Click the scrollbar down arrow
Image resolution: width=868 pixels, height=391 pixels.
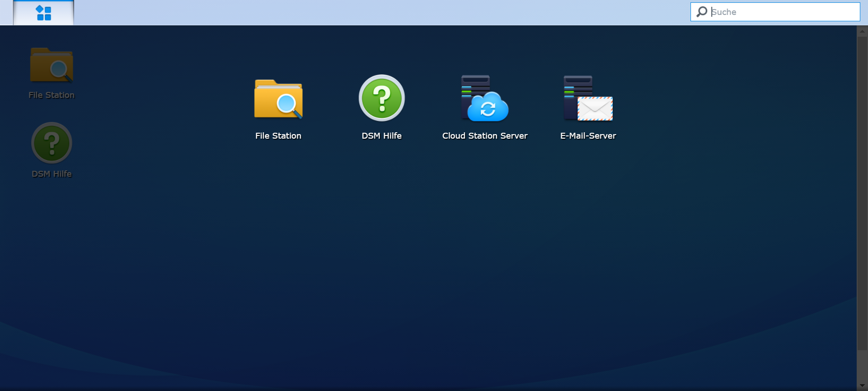click(862, 386)
